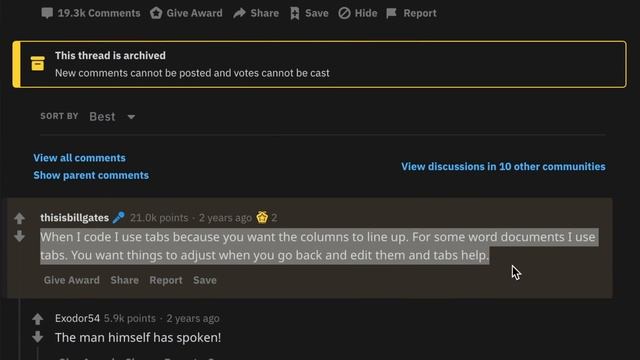The image size is (640, 360).
Task: Upvote Exodor54's reply
Action: click(x=38, y=318)
